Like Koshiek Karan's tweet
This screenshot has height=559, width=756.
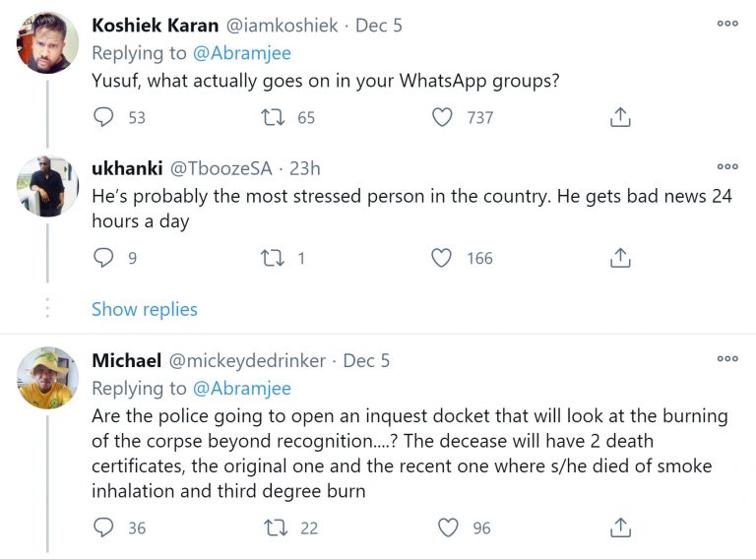pyautogui.click(x=442, y=117)
